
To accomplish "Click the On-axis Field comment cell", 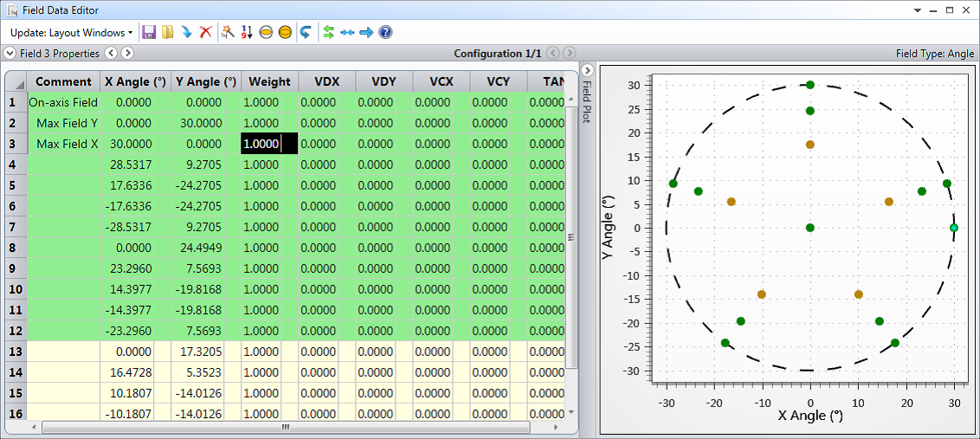I will pos(63,102).
